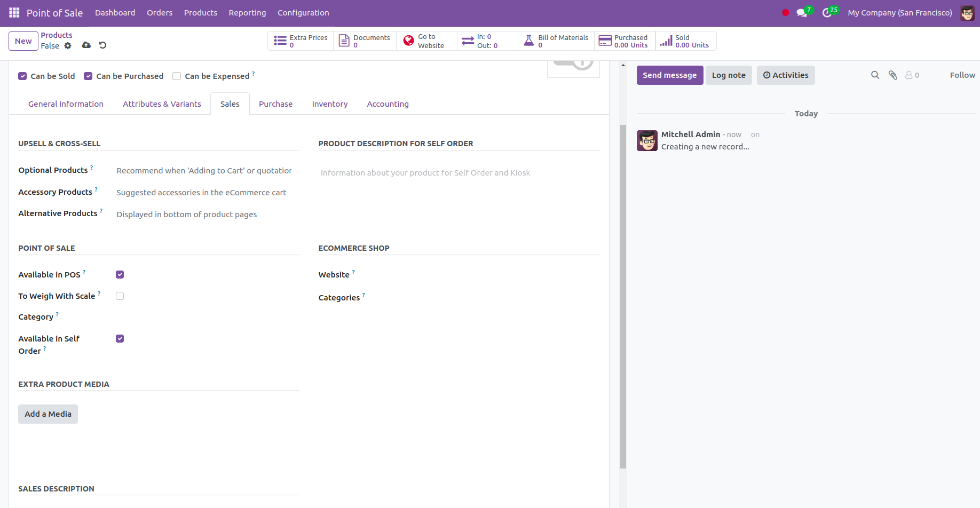Enable the To Weigh With Scale checkbox
980x508 pixels.
tap(120, 296)
